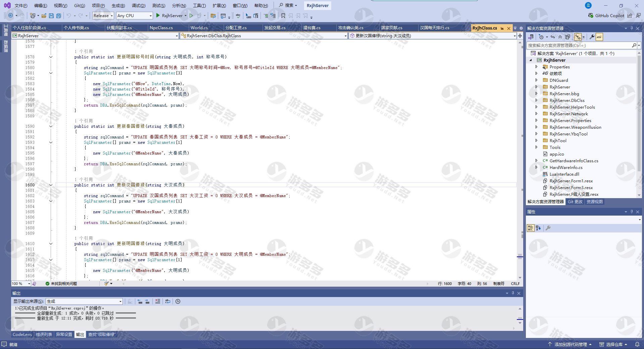Save the current file with floppy icon
Viewport: 644px width, 349px height.
(51, 15)
